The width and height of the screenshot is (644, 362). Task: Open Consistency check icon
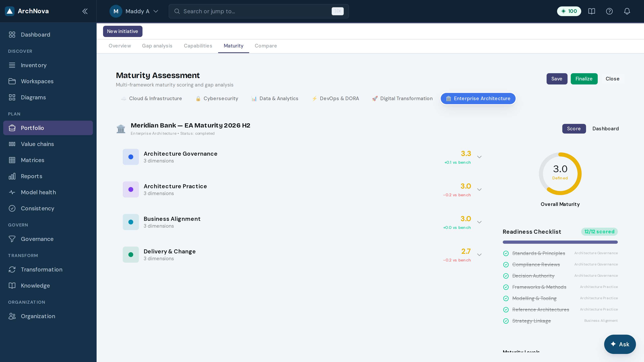click(x=12, y=208)
